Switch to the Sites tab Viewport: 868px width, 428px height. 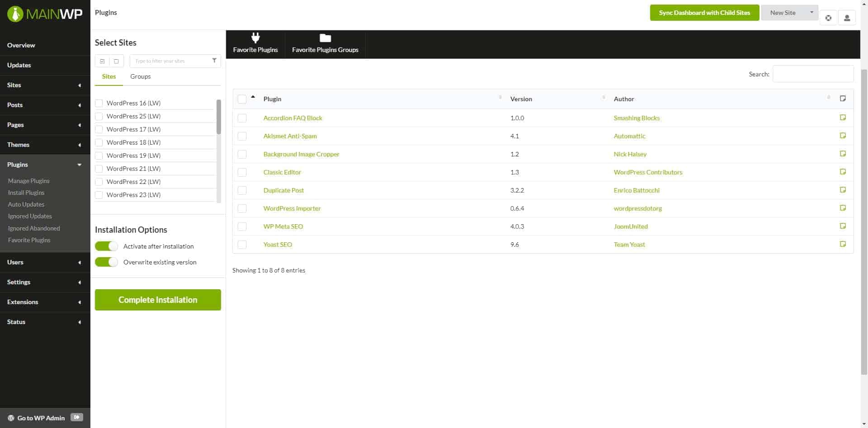click(x=109, y=76)
